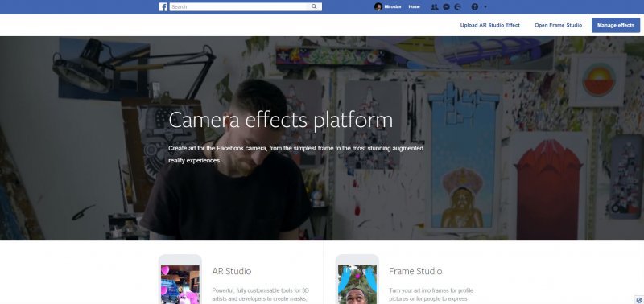Click Open Frame Studio link

(x=558, y=25)
